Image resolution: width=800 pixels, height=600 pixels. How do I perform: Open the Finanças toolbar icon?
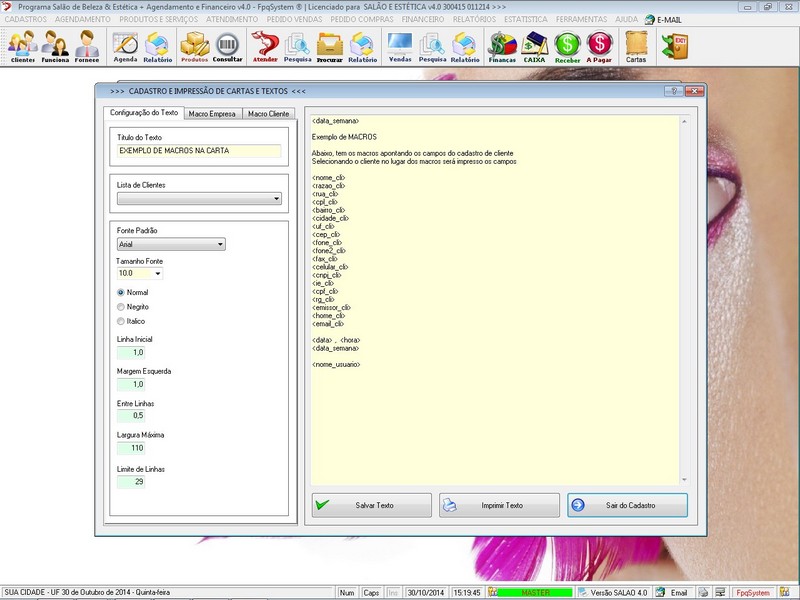502,46
